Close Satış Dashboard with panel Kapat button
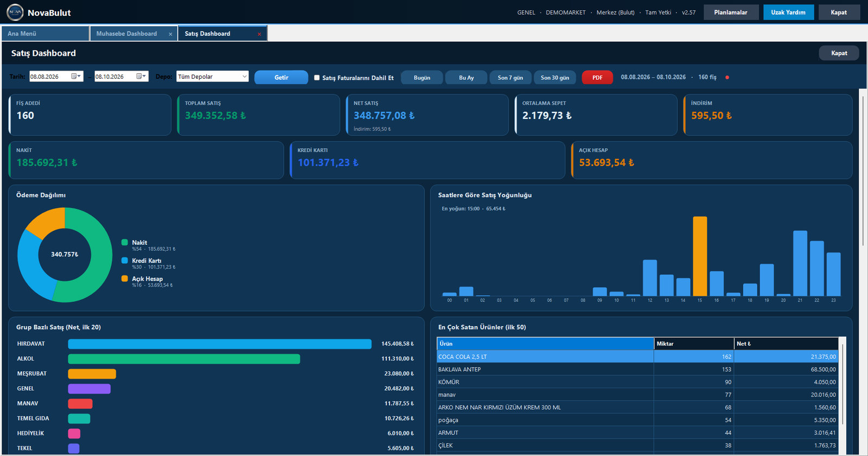The height and width of the screenshot is (456, 868). click(839, 53)
